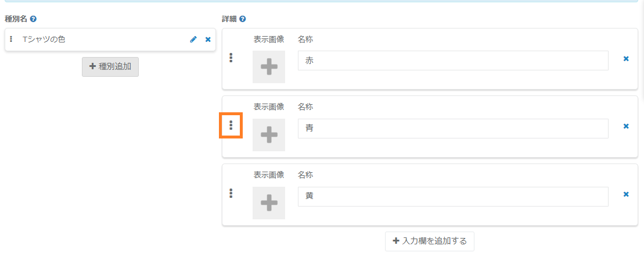This screenshot has height=256, width=644.
Task: Focus the name field containing 青
Action: (x=453, y=129)
